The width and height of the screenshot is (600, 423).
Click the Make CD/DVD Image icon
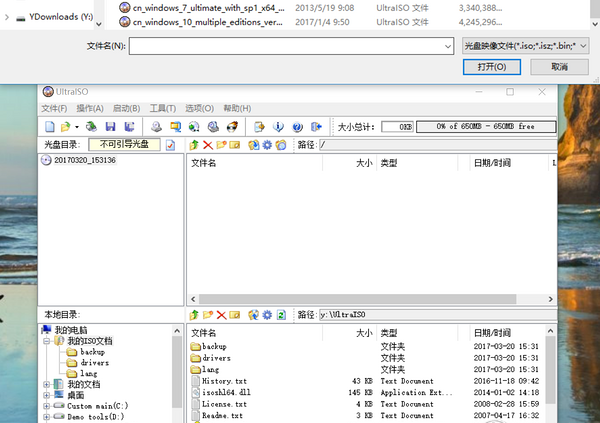click(156, 127)
